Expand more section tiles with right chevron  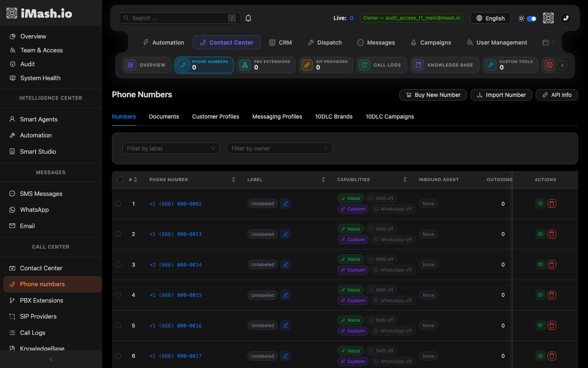(562, 65)
